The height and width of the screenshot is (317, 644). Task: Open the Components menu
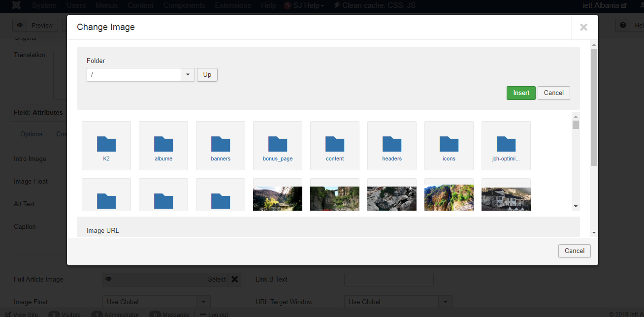point(184,5)
